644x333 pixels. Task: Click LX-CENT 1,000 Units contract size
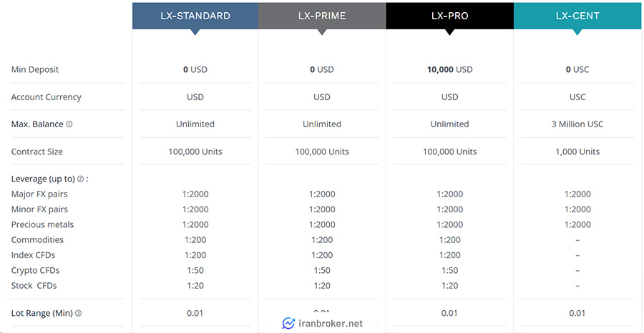[577, 151]
